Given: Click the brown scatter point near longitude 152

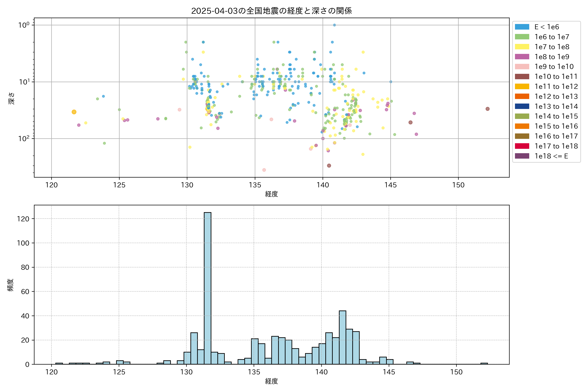Looking at the screenshot, I should click(488, 109).
